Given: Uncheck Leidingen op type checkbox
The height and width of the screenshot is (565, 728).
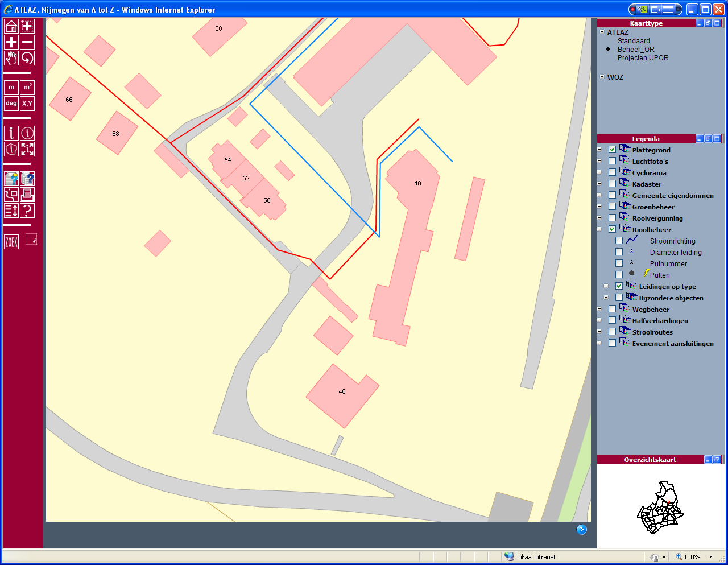Looking at the screenshot, I should pos(619,286).
